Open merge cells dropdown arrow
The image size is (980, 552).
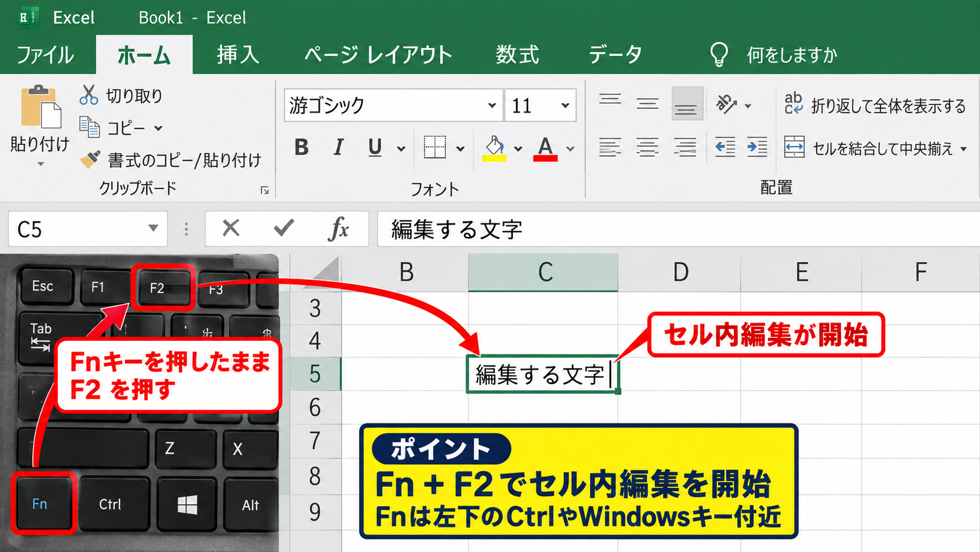(x=964, y=149)
